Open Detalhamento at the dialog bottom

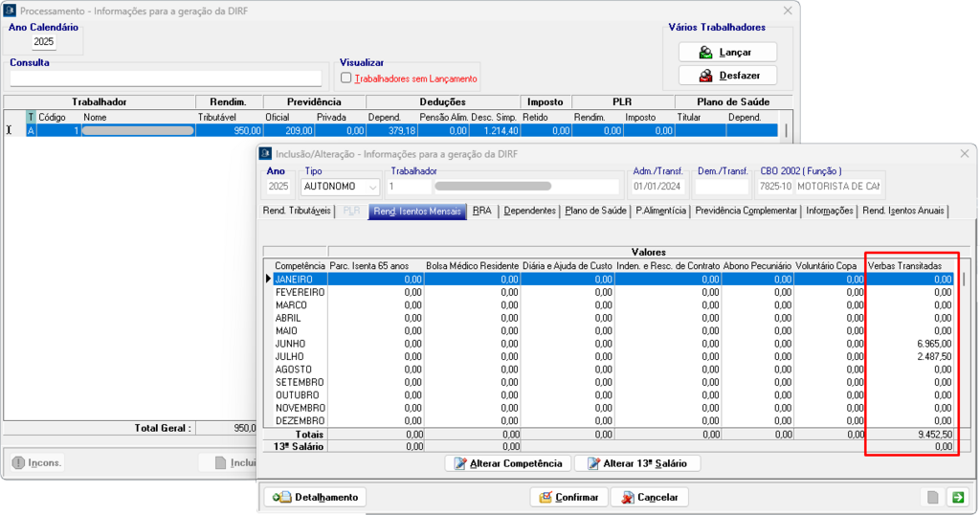click(x=316, y=497)
